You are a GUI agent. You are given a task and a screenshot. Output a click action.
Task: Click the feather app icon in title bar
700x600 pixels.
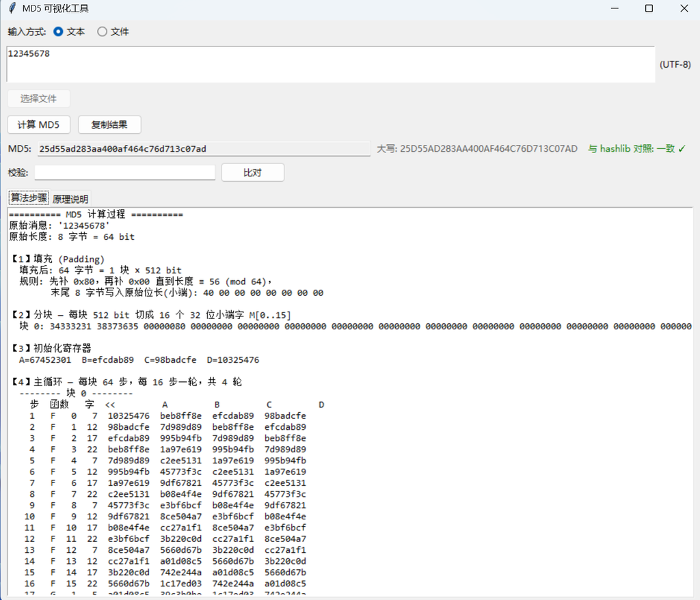click(x=12, y=8)
